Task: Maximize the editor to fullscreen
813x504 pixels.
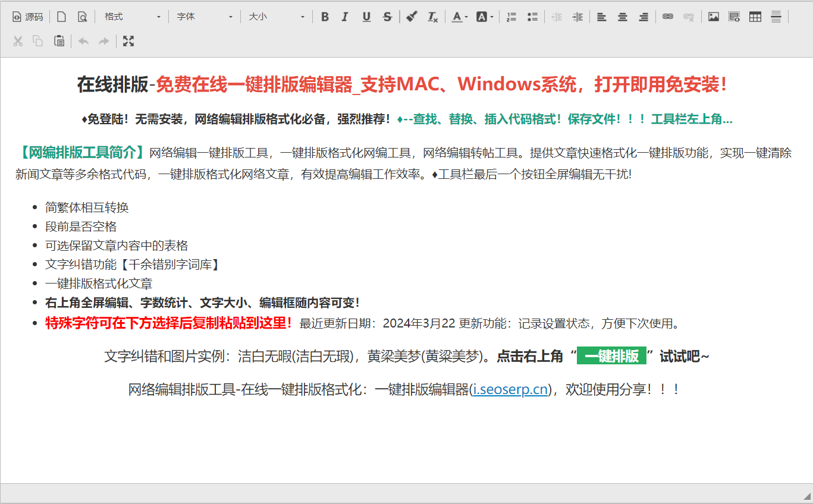Action: (x=128, y=41)
